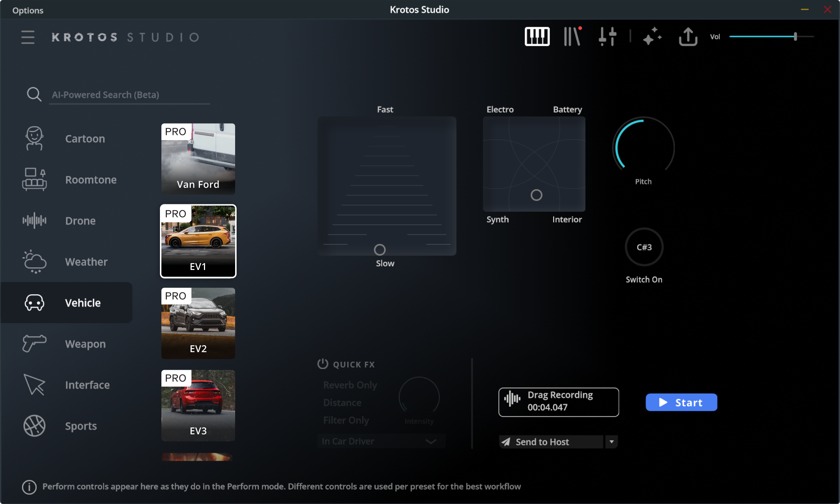Close the Krotos Studio window
The width and height of the screenshot is (840, 504).
827,10
